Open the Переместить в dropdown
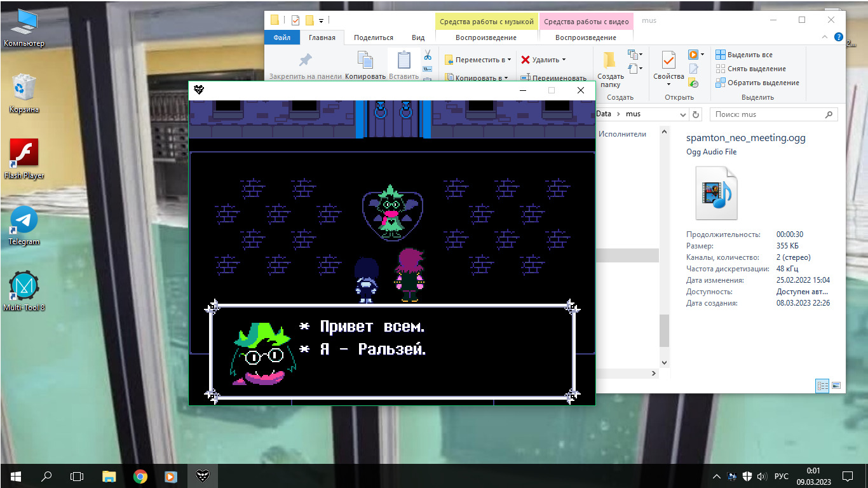868x488 pixels. [x=478, y=60]
